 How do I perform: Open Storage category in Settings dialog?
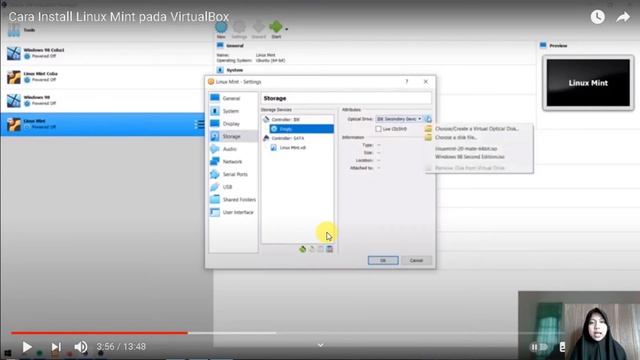pyautogui.click(x=233, y=136)
